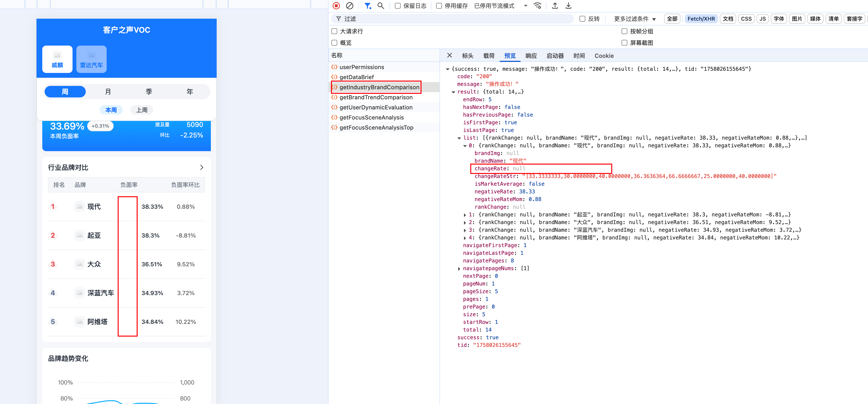Clear the network log
This screenshot has width=868, height=404.
click(x=350, y=6)
